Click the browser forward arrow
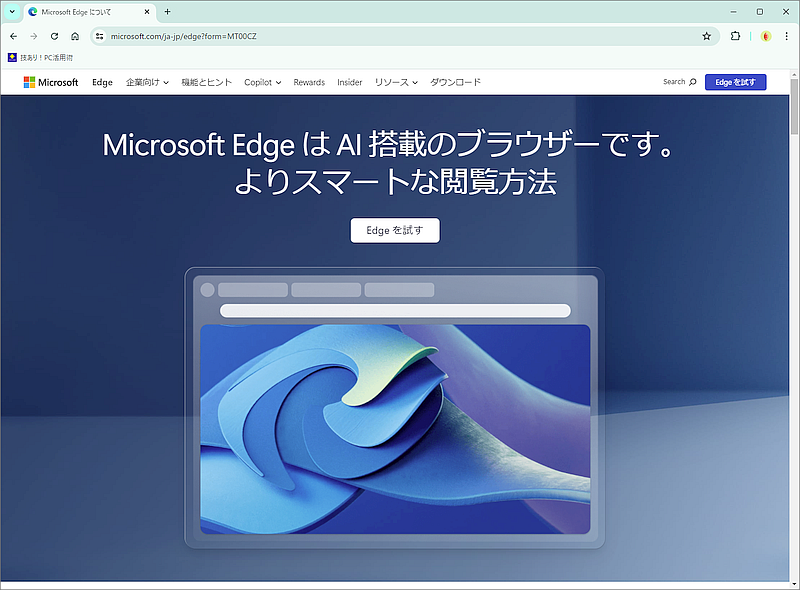The image size is (800, 590). point(34,36)
